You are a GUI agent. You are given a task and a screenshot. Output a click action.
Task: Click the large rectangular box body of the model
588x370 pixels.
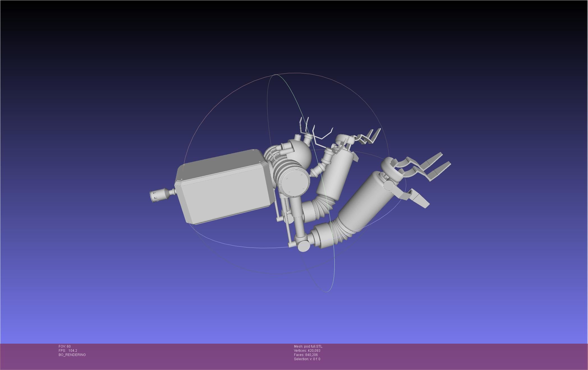224,193
